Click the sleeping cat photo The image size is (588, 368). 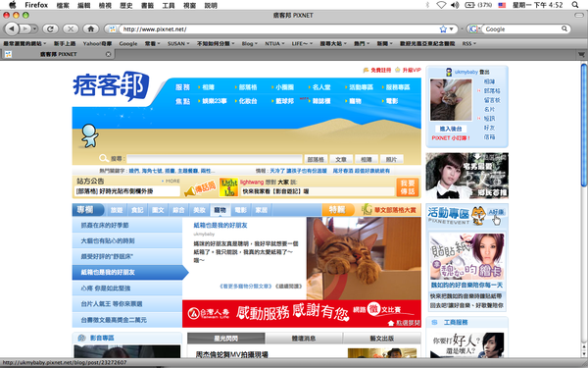coord(364,258)
